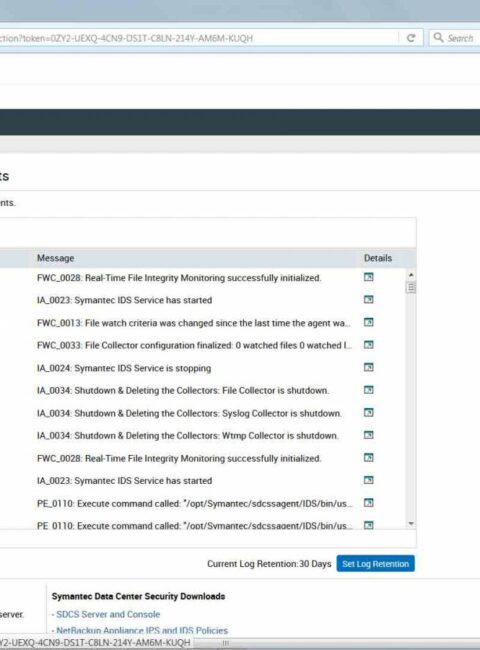Click the Message column header
The width and height of the screenshot is (480, 650).
(56, 258)
